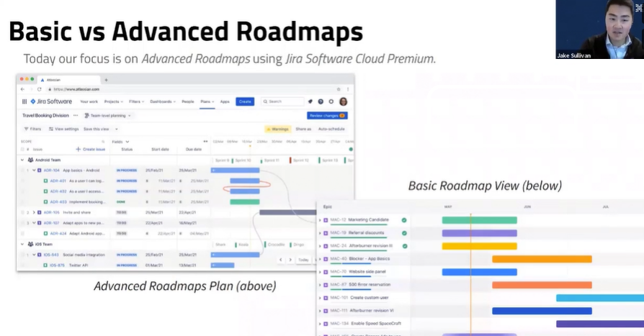Toggle the checkbox for ADR-107 row
The image size is (644, 336).
(x=22, y=223)
